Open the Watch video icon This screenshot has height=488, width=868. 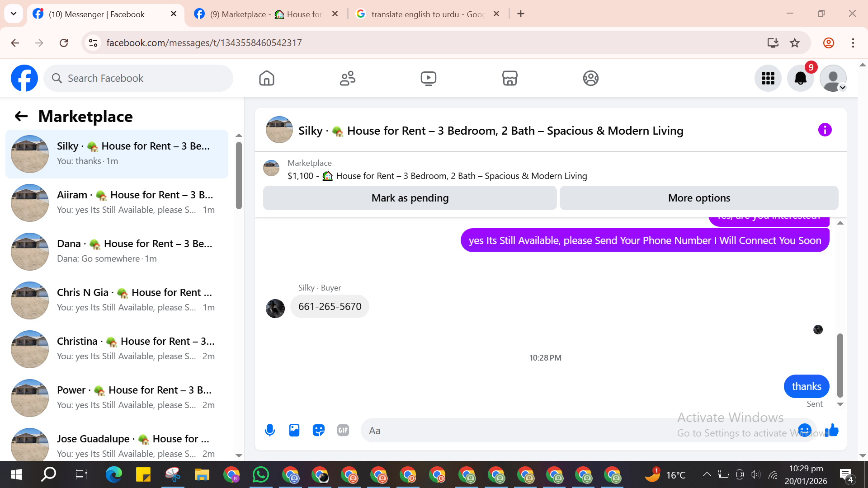pos(429,78)
